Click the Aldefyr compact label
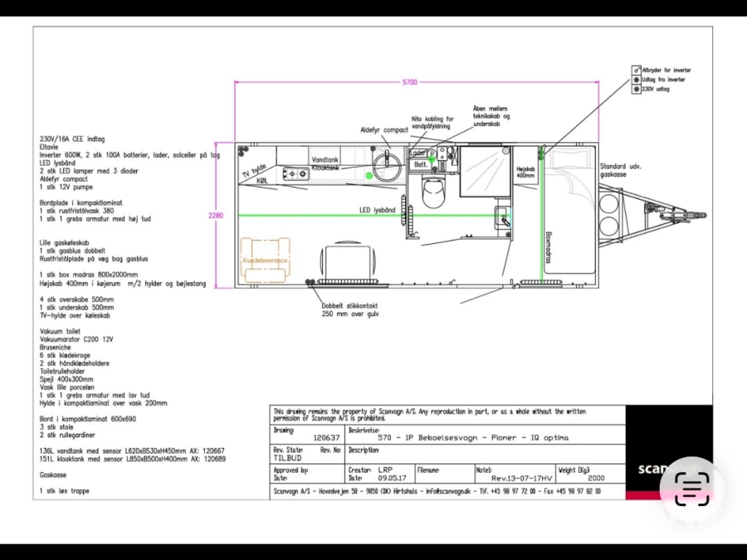The width and height of the screenshot is (747, 560). point(384,130)
